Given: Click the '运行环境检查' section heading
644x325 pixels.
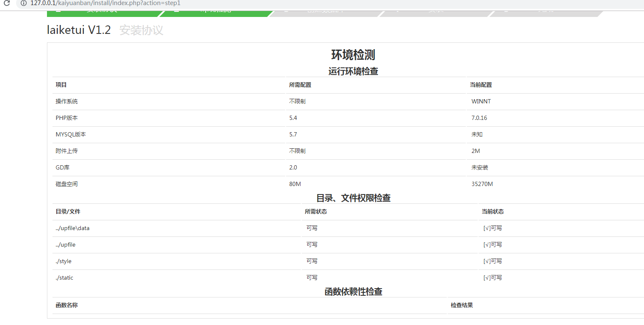Looking at the screenshot, I should [x=353, y=71].
